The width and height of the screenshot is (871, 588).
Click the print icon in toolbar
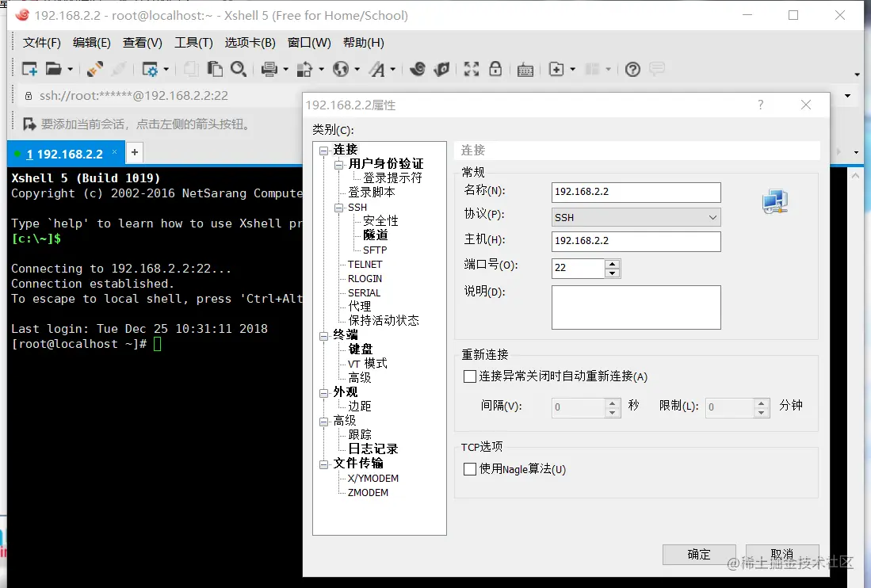tap(269, 69)
